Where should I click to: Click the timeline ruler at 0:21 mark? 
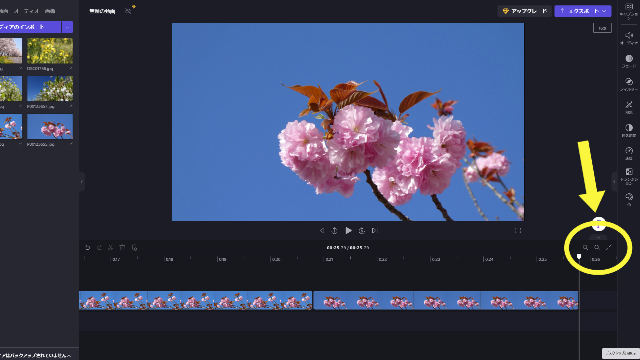click(x=329, y=259)
